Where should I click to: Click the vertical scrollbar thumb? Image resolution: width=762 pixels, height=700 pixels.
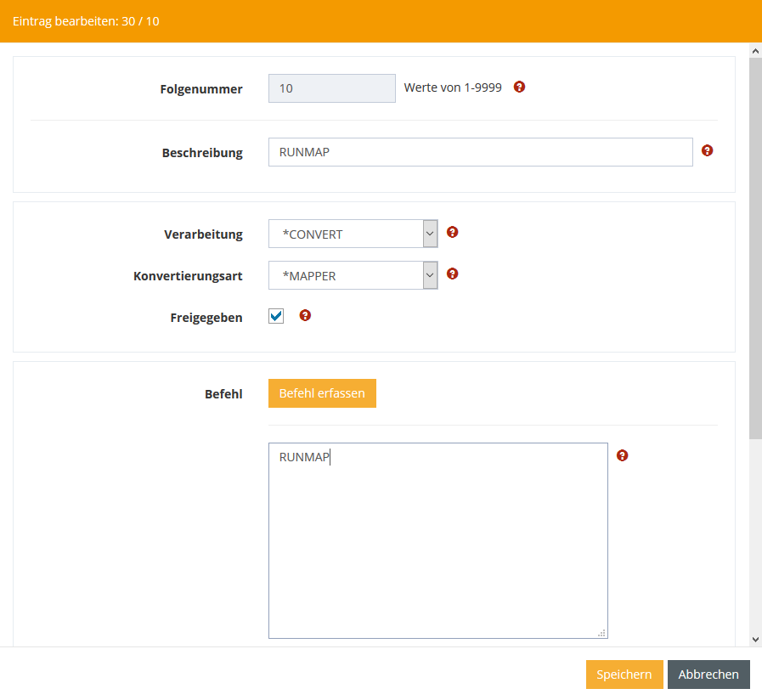(x=755, y=248)
